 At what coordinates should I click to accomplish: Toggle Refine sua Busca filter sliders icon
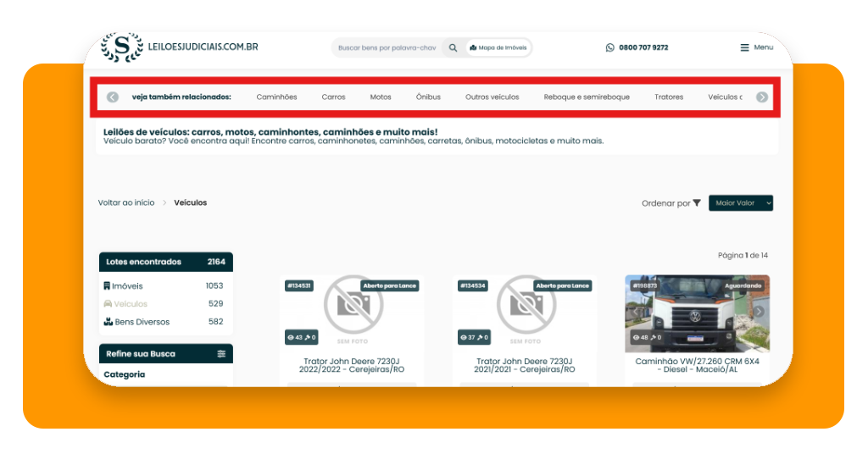[x=221, y=354]
